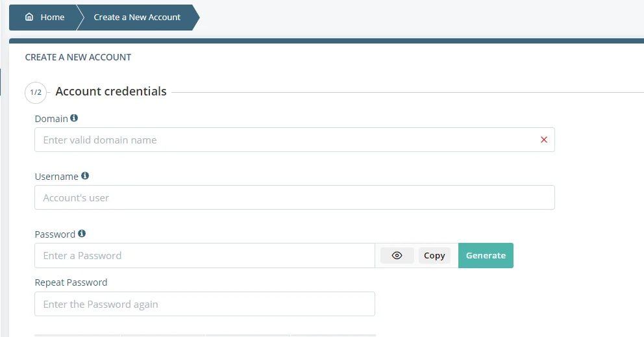The width and height of the screenshot is (644, 337).
Task: Click Username info icon
Action: (85, 176)
